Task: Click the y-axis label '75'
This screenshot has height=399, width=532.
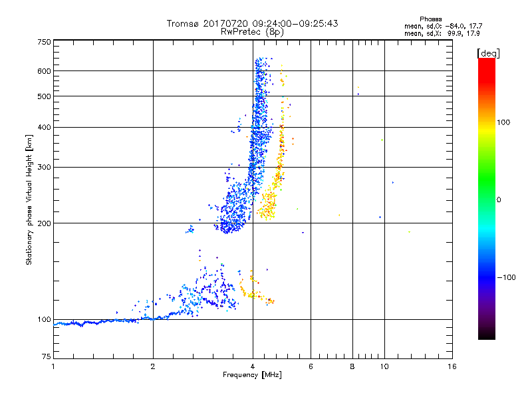Action: [47, 356]
